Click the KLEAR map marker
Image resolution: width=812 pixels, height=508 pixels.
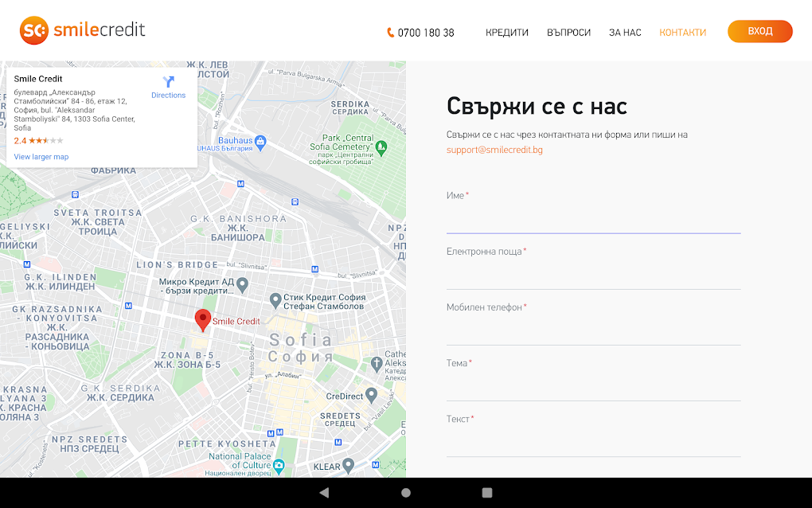pos(348,465)
